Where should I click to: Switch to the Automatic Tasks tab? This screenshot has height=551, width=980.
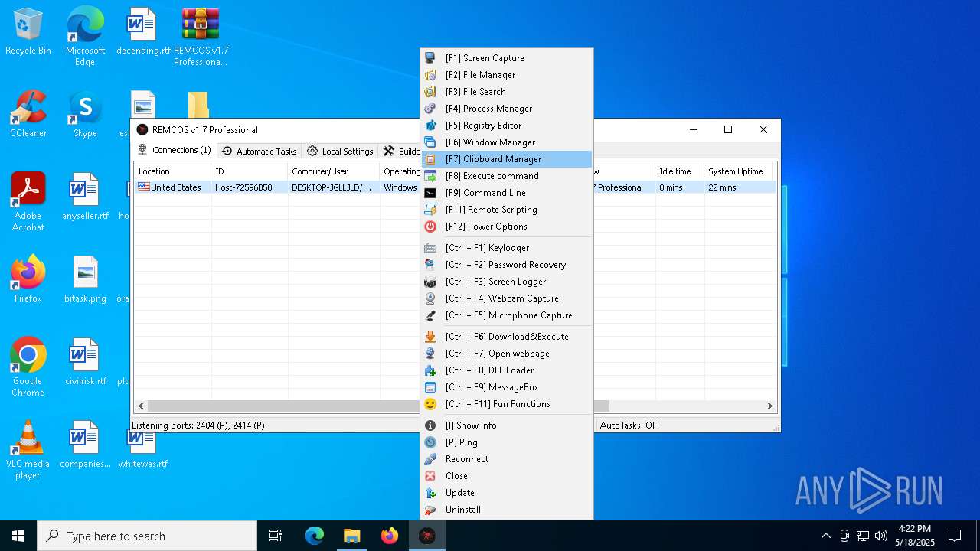click(x=259, y=152)
